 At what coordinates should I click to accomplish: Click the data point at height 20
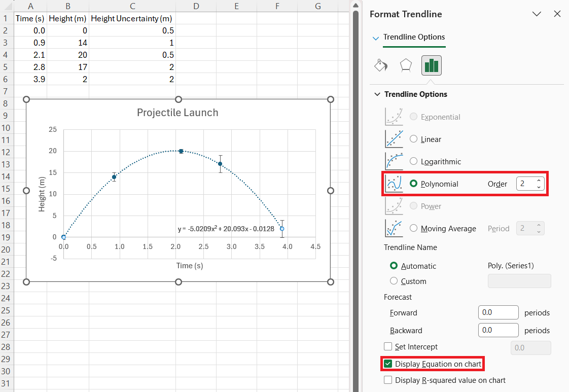pos(181,151)
